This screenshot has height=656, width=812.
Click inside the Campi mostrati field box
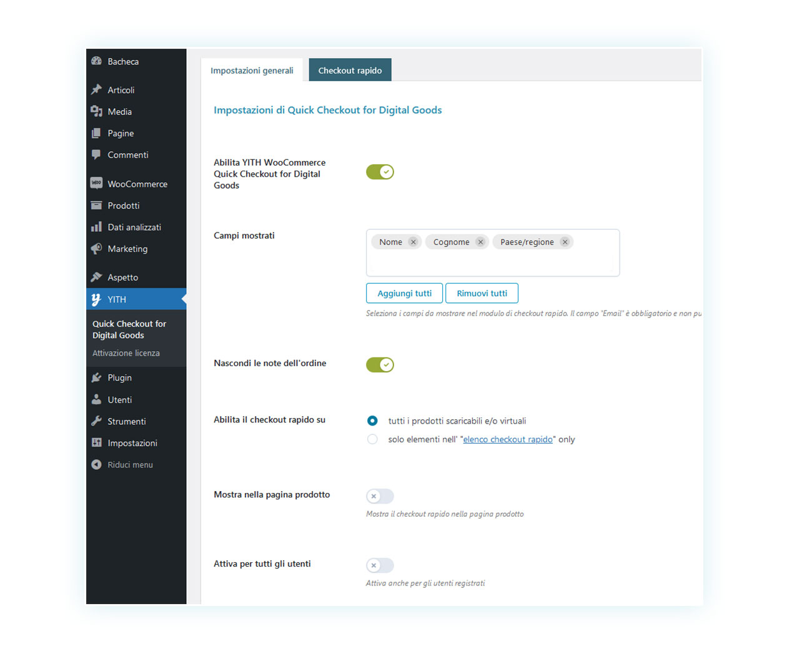(x=493, y=252)
